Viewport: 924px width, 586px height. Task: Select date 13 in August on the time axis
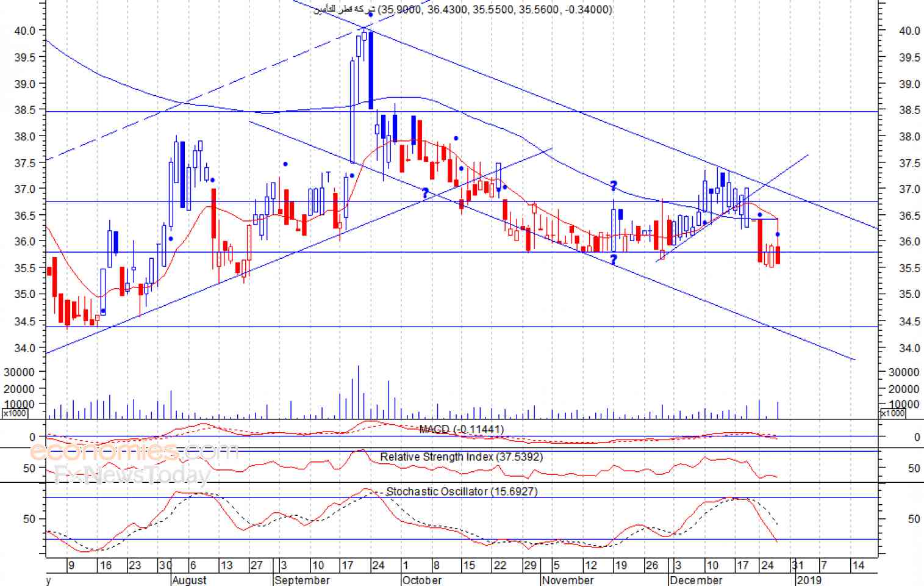click(x=226, y=565)
